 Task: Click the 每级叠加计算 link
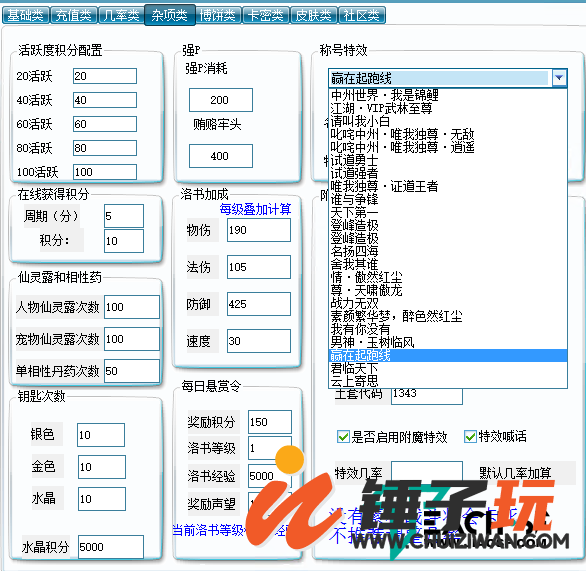(255, 209)
